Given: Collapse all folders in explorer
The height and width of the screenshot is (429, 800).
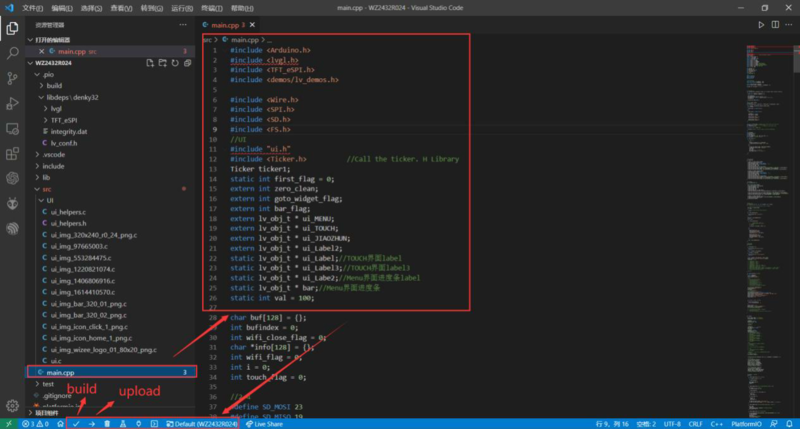Looking at the screenshot, I should click(x=187, y=63).
